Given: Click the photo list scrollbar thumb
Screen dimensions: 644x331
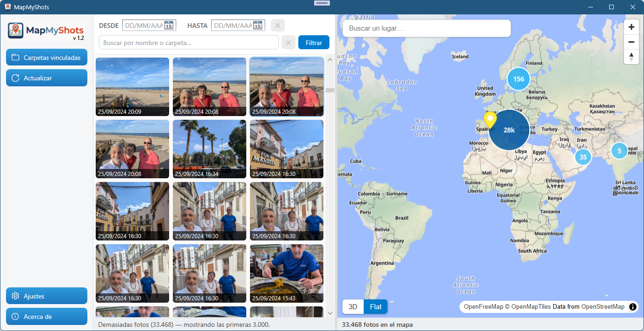Looking at the screenshot, I should 330,90.
